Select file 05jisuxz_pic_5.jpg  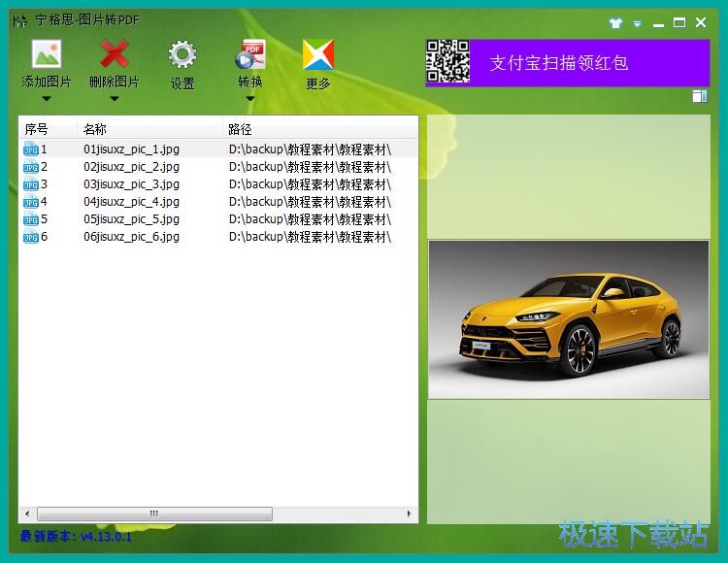tap(131, 219)
